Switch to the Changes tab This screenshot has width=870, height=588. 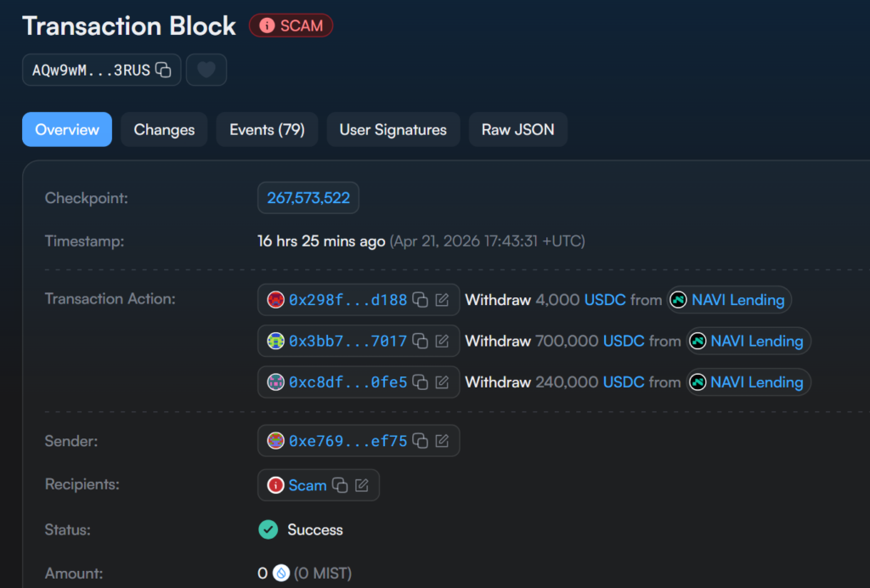164,129
